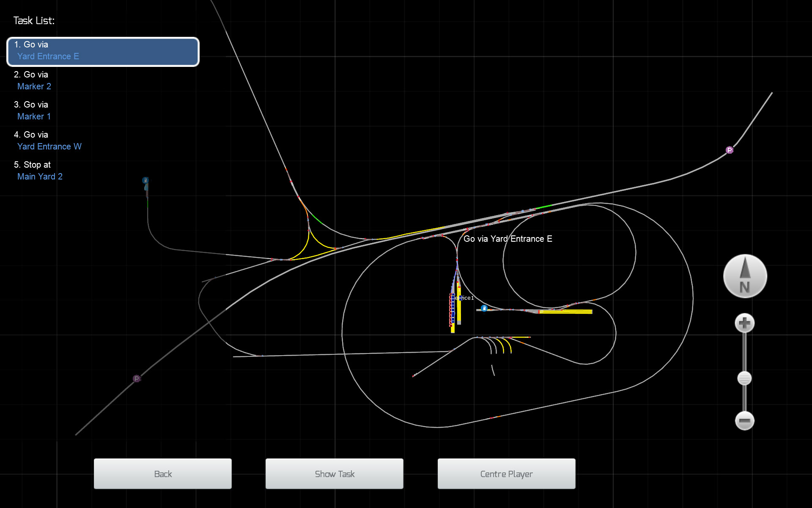812x508 pixels.
Task: Click the purple portal marker at upper right
Action: pyautogui.click(x=729, y=150)
